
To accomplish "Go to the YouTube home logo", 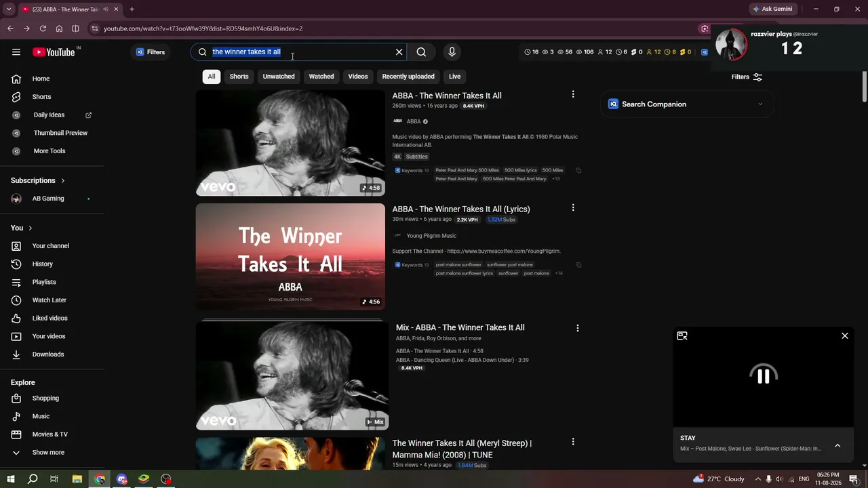I will pyautogui.click(x=54, y=52).
